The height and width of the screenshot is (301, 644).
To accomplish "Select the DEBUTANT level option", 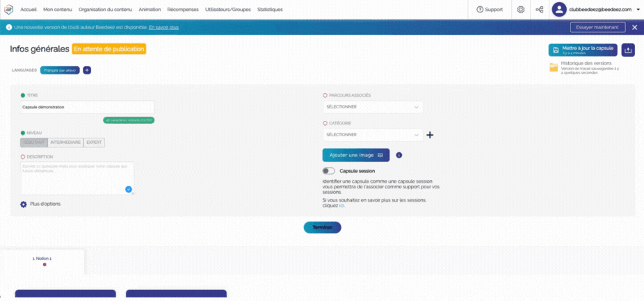I will pos(34,143).
